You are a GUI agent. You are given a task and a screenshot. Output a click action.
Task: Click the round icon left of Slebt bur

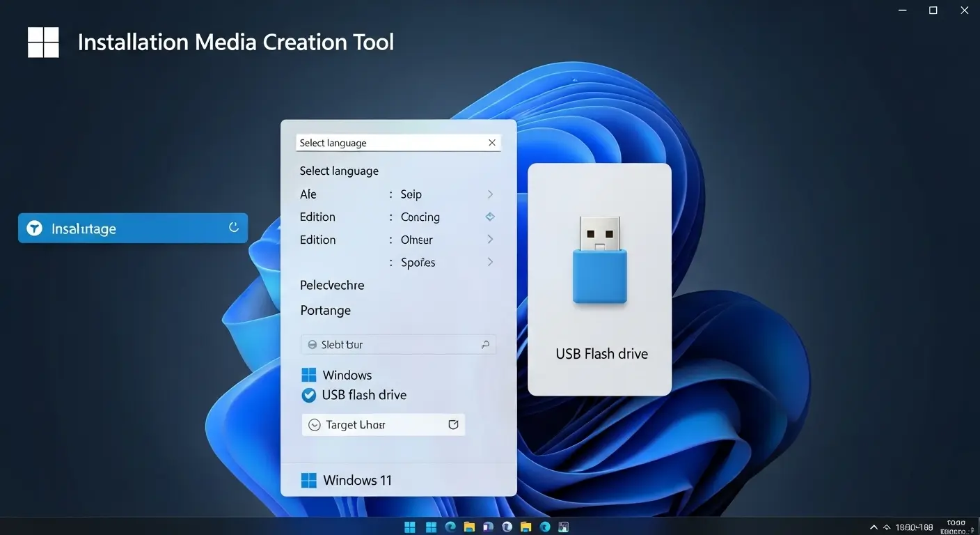[313, 344]
